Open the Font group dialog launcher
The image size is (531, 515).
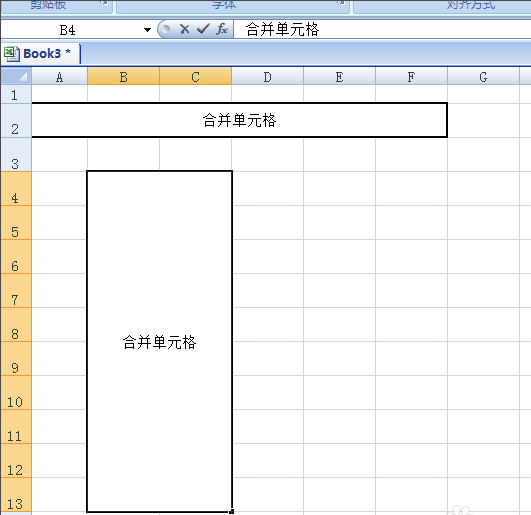(341, 3)
